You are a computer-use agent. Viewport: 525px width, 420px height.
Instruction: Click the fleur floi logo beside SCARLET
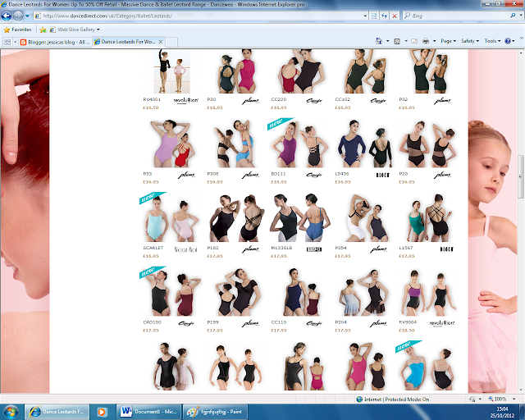[x=186, y=249]
